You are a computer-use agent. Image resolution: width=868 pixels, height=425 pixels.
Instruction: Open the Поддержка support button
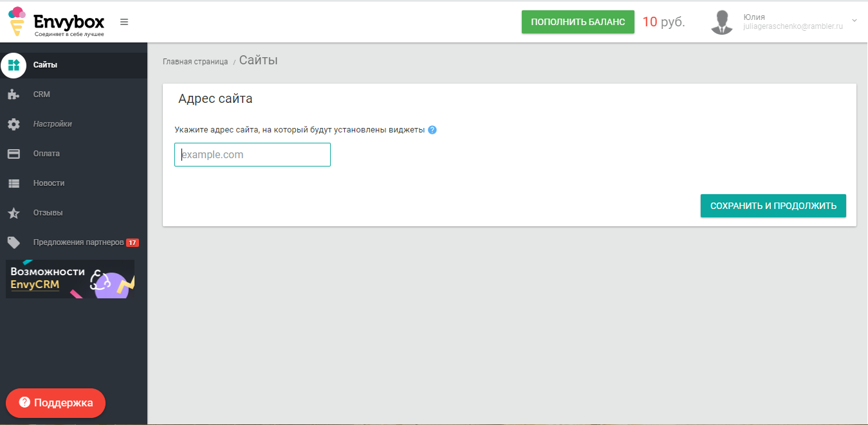tap(55, 403)
